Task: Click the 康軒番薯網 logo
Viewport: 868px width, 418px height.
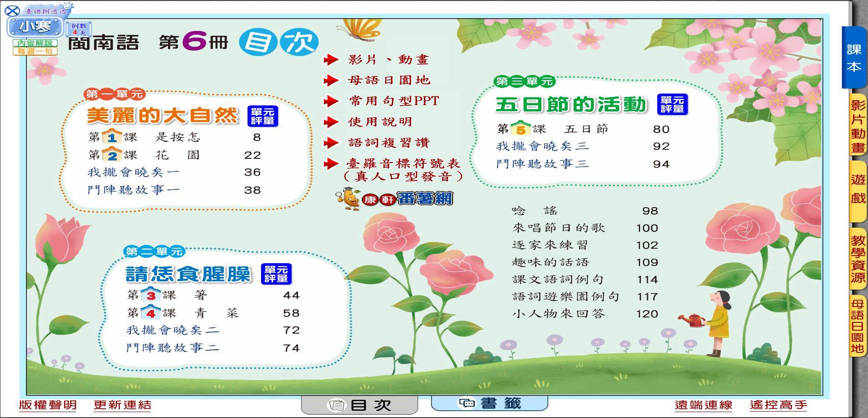Action: 394,198
